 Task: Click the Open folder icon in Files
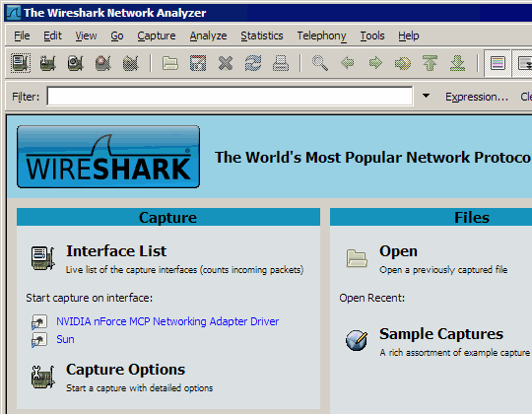point(357,258)
